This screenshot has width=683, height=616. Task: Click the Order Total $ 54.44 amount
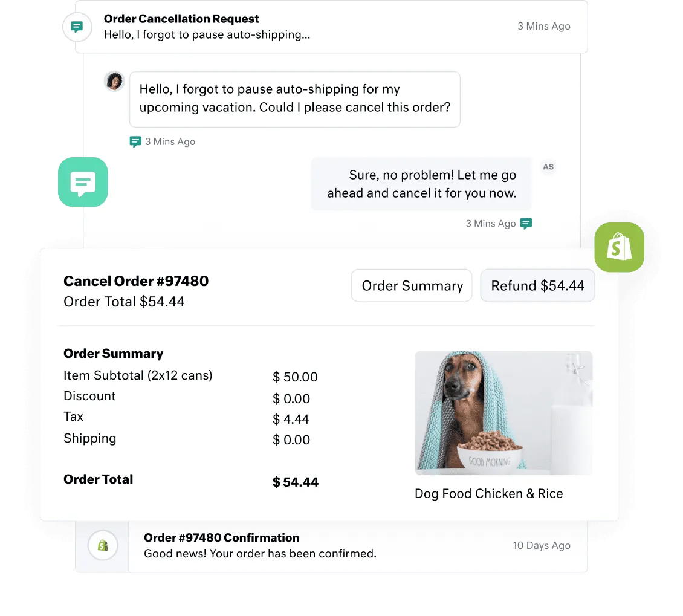coord(296,482)
